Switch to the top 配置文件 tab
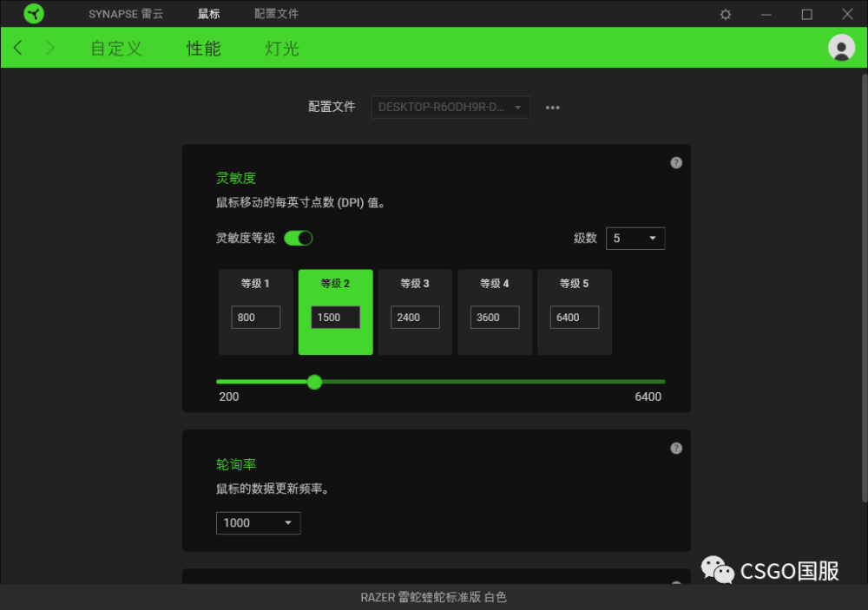 click(276, 14)
